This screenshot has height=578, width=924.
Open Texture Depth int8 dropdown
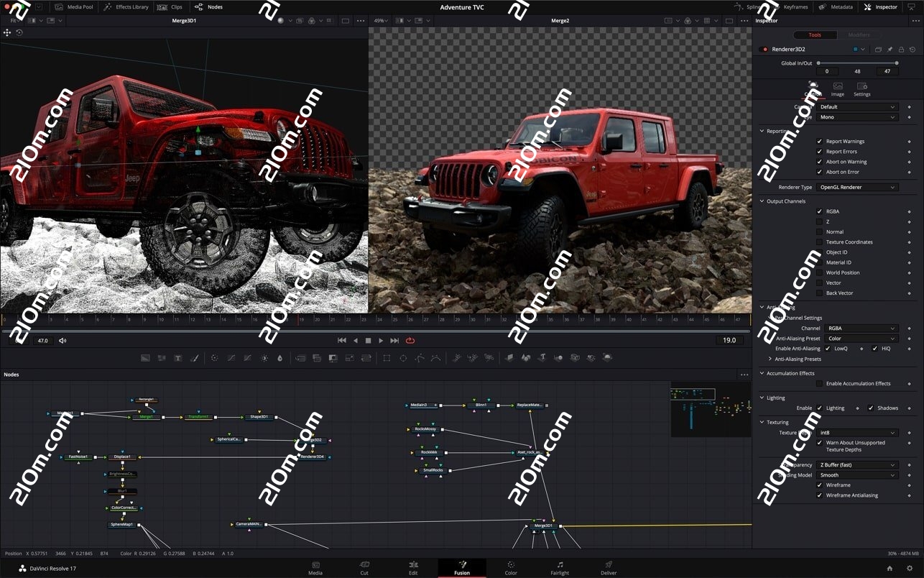(858, 433)
